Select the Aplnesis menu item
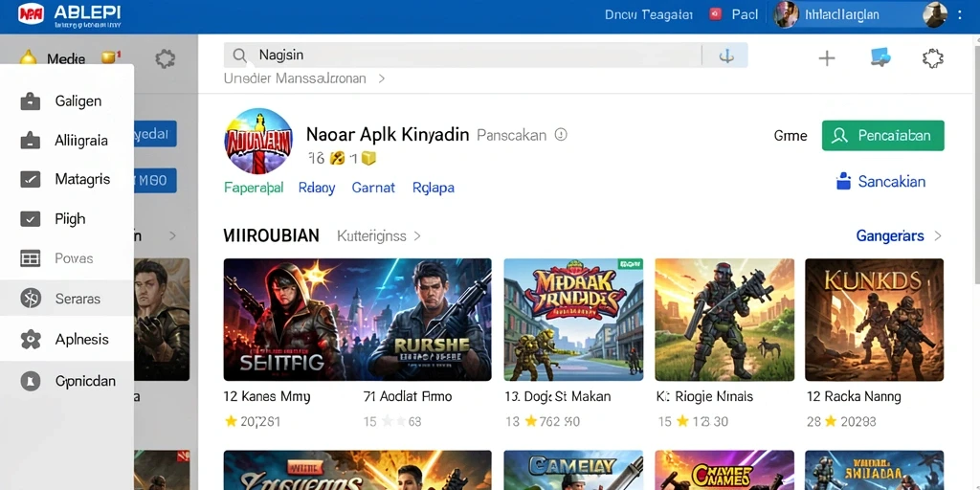Viewport: 980px width, 490px height. (x=67, y=340)
